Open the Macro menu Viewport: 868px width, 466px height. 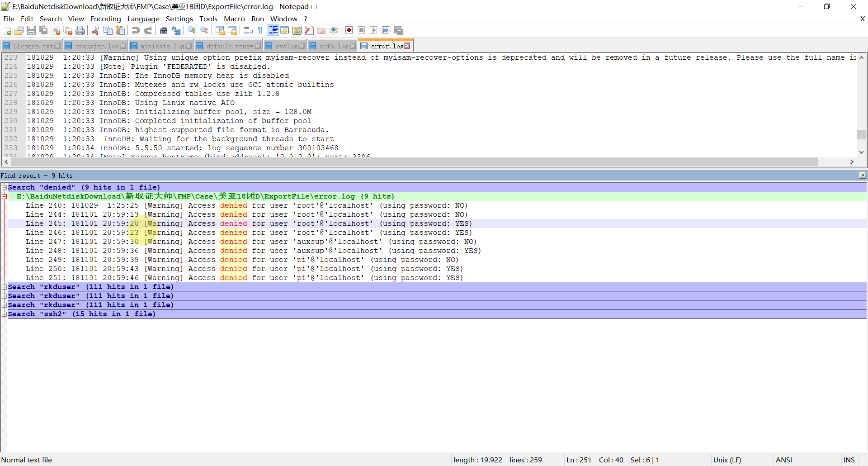234,19
